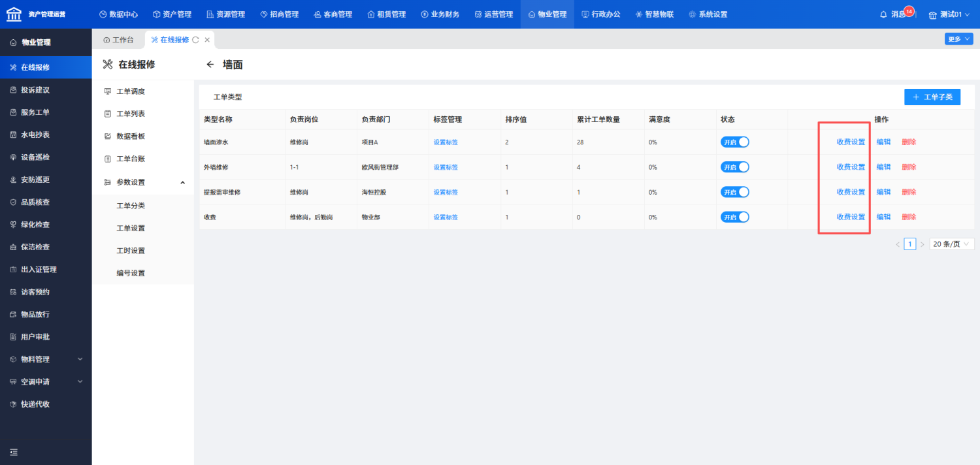
Task: Click the notification bell icon
Action: (883, 14)
